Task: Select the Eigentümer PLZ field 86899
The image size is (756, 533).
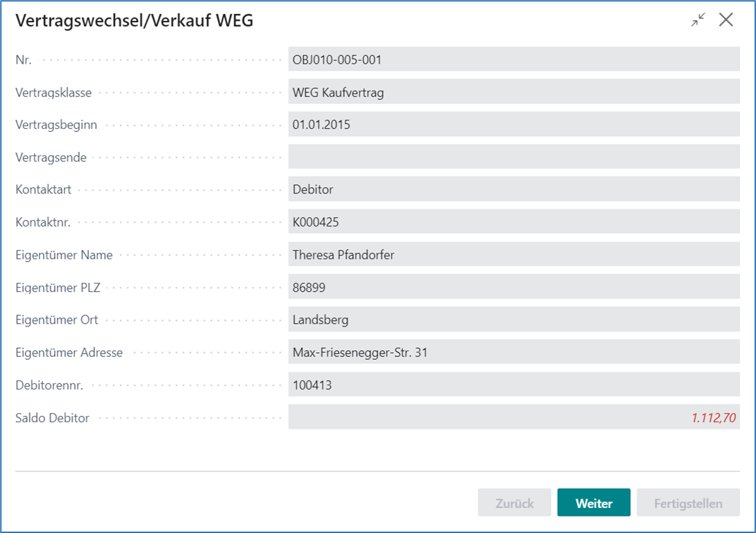Action: click(x=513, y=287)
